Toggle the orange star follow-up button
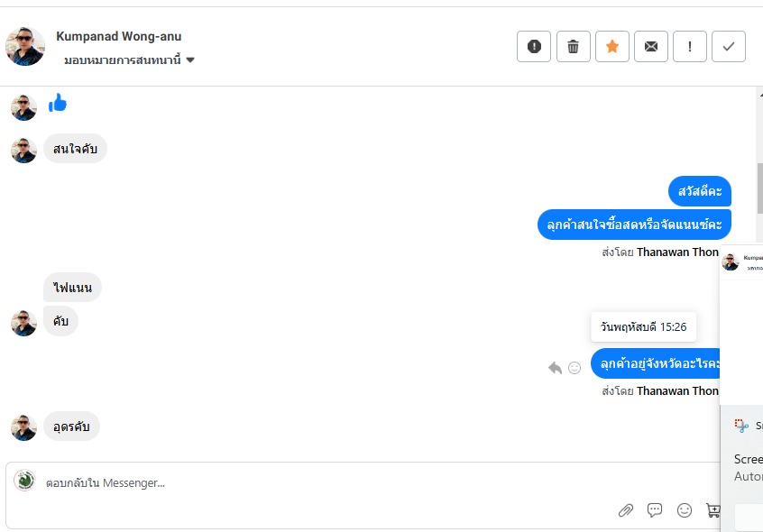The width and height of the screenshot is (763, 532). 612,47
